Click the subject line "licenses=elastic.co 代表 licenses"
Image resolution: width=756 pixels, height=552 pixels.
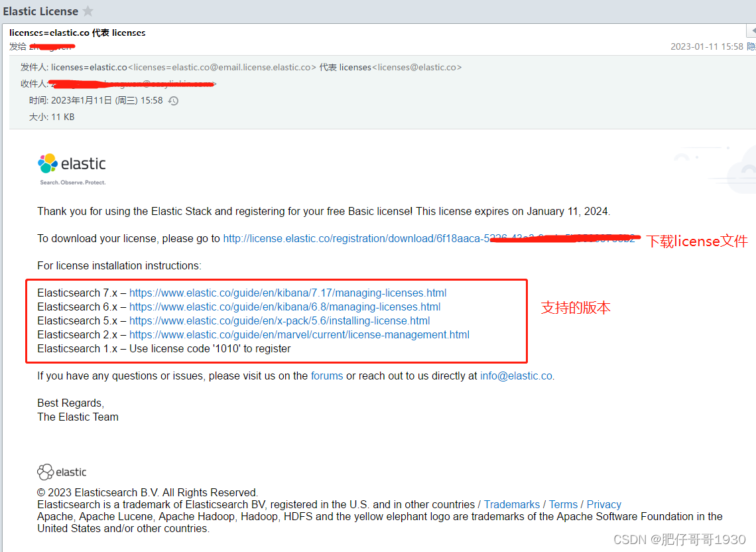pos(77,33)
